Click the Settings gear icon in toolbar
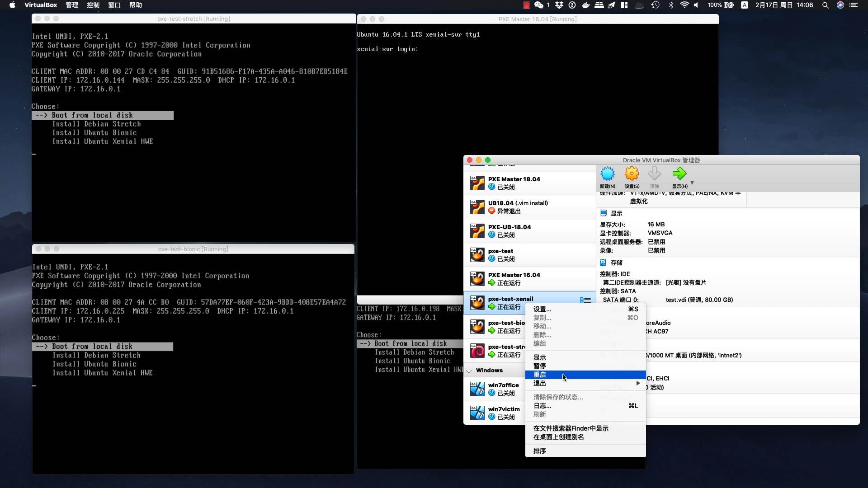Screen dimensions: 868x488 pyautogui.click(x=631, y=173)
